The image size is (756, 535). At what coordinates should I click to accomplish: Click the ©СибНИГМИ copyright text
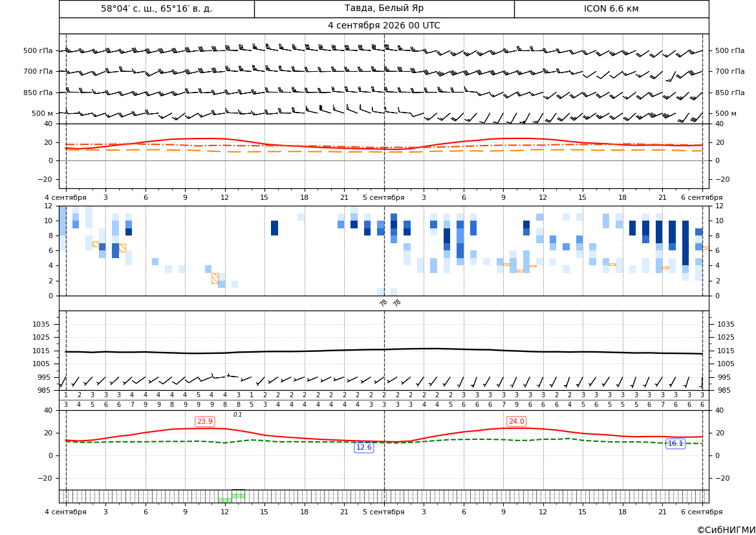click(x=726, y=530)
